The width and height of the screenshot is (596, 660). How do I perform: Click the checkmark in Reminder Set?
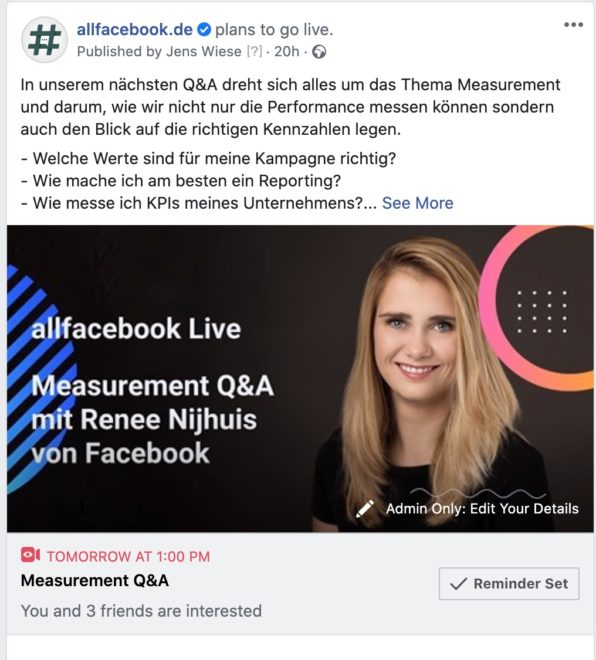(458, 584)
